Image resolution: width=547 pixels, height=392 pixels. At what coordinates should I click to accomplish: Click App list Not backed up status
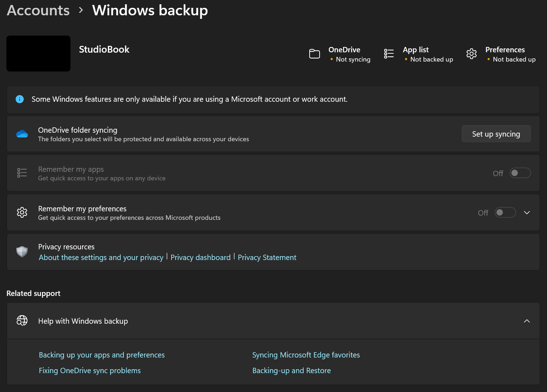point(428,54)
